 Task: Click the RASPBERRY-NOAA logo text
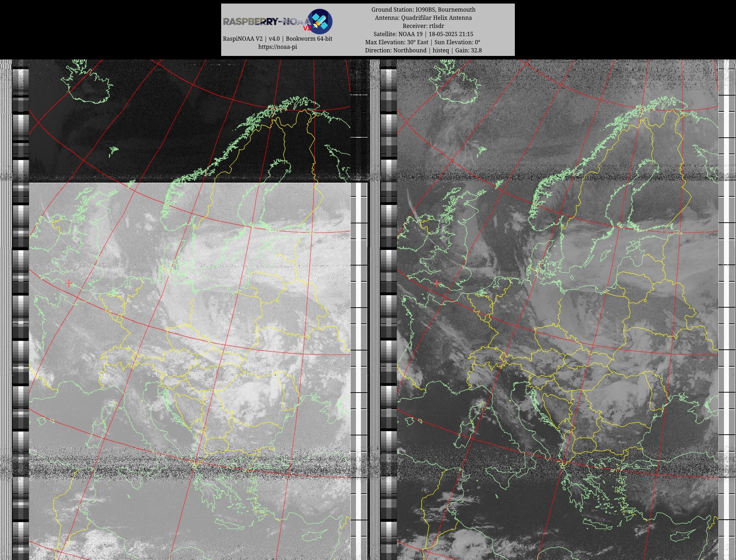click(267, 22)
